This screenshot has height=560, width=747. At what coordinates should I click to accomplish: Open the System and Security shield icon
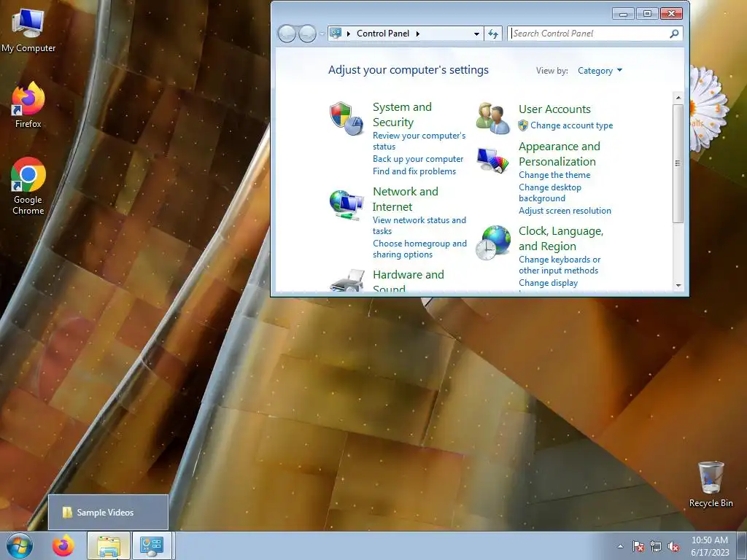(x=347, y=119)
